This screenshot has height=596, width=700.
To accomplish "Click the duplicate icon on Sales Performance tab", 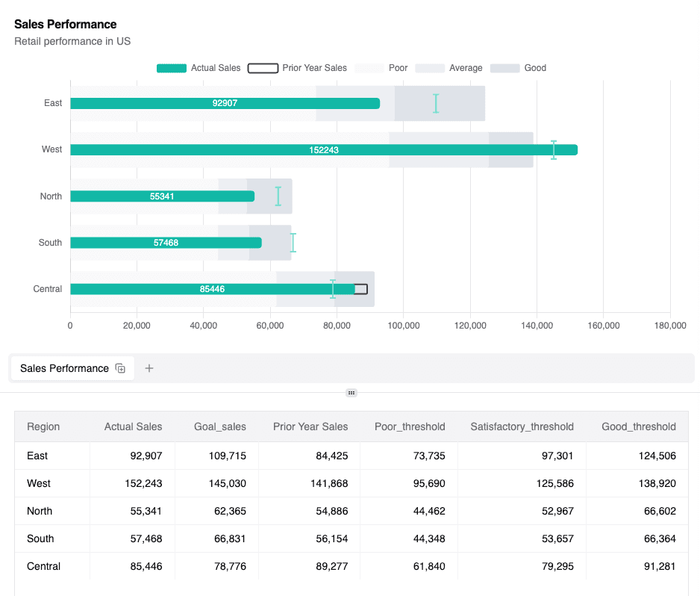I will [120, 368].
